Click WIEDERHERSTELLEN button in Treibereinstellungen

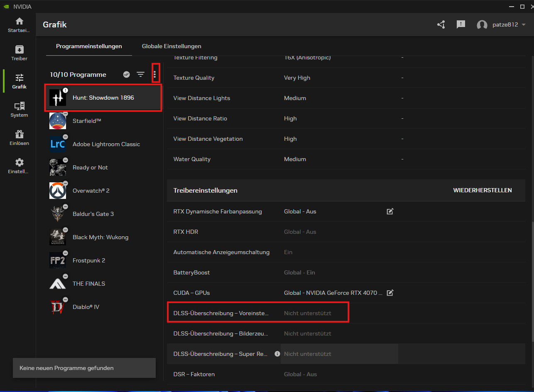[483, 190]
